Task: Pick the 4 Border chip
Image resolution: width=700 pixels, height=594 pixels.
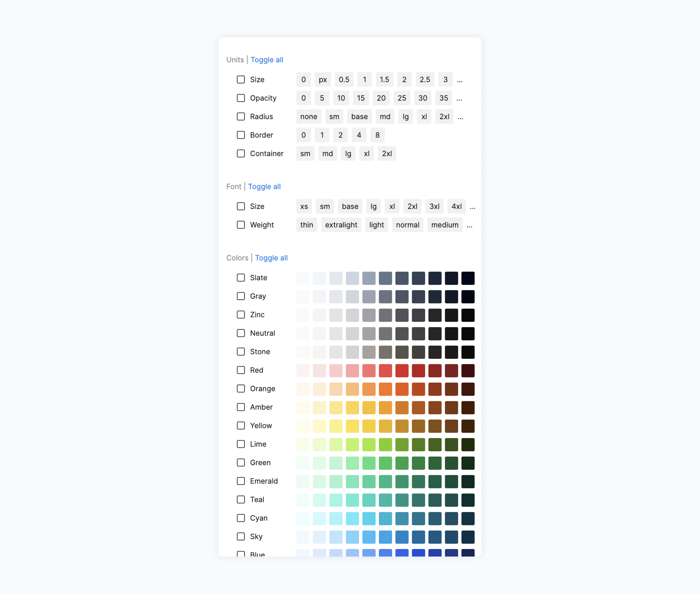Action: 359,135
